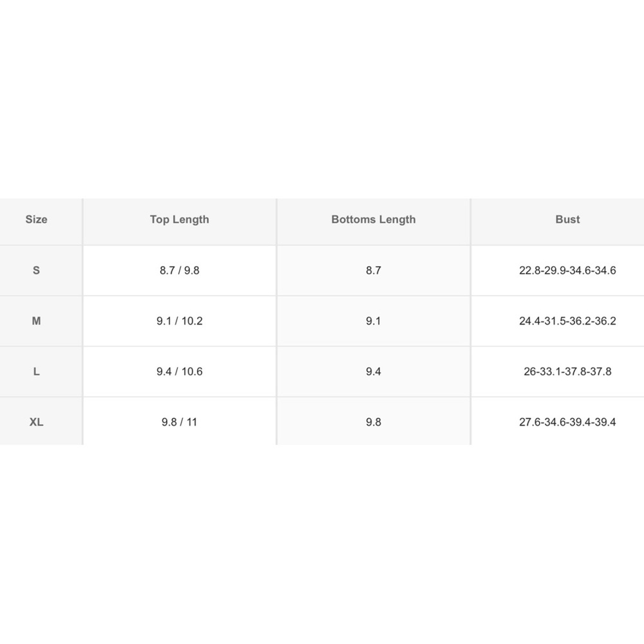Click the 8.7 / 9.8 top length cell

tap(180, 270)
